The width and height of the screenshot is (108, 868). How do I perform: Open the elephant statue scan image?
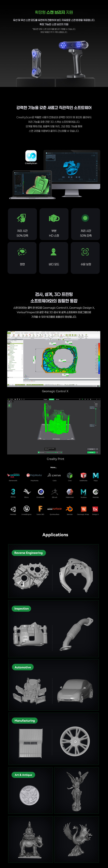coord(31,839)
